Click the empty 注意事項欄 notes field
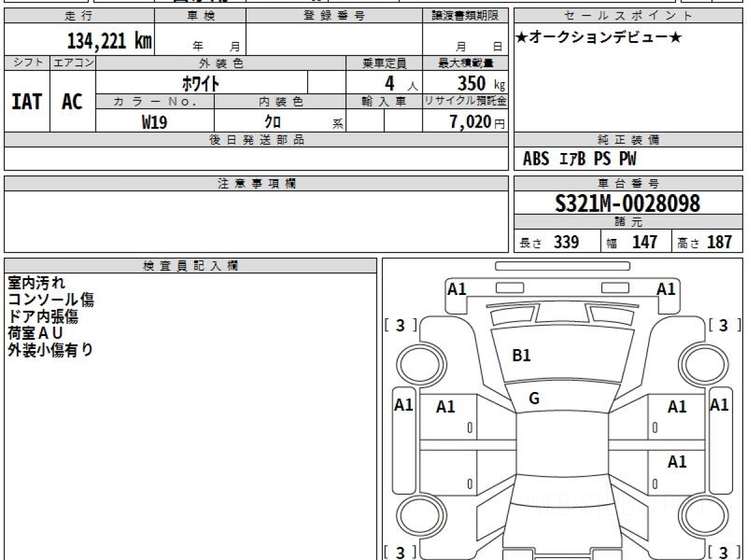 pyautogui.click(x=256, y=222)
